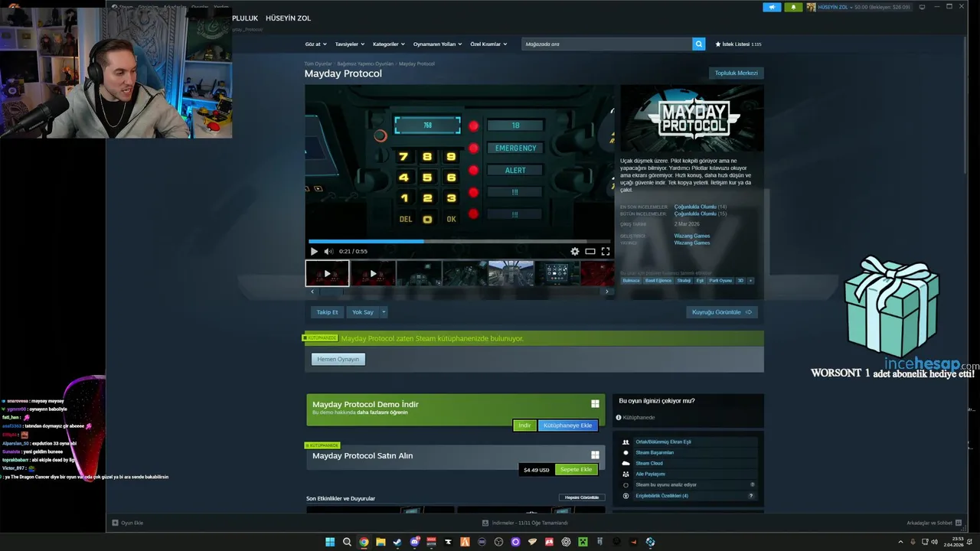Open İstek Listesi wishlist link
Image resolution: width=980 pixels, height=551 pixels.
738,44
